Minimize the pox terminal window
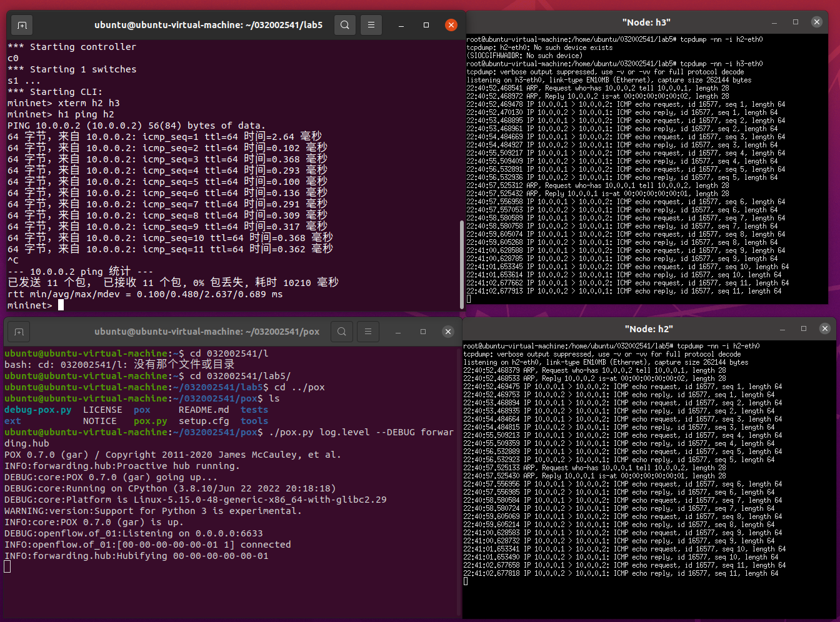The height and width of the screenshot is (622, 840). 398,332
